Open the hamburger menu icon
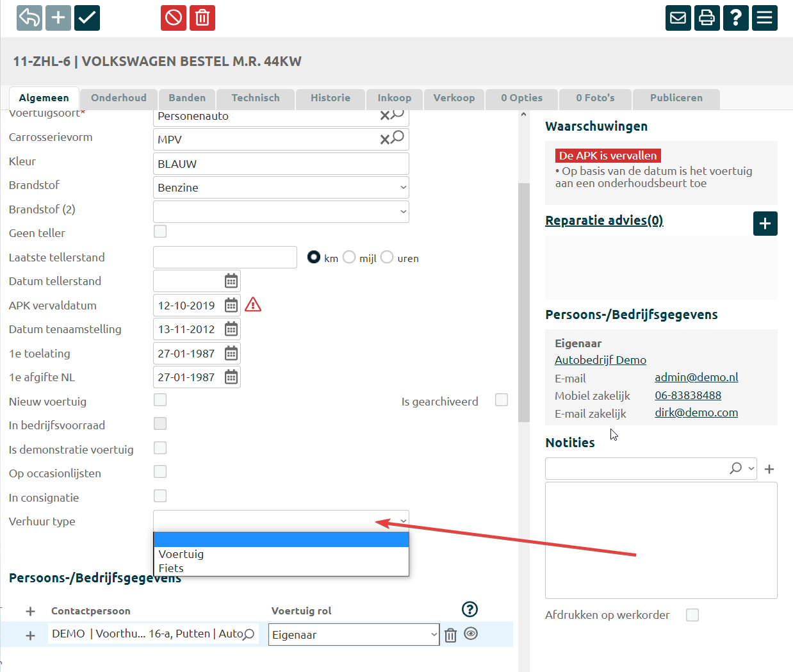 coord(765,18)
